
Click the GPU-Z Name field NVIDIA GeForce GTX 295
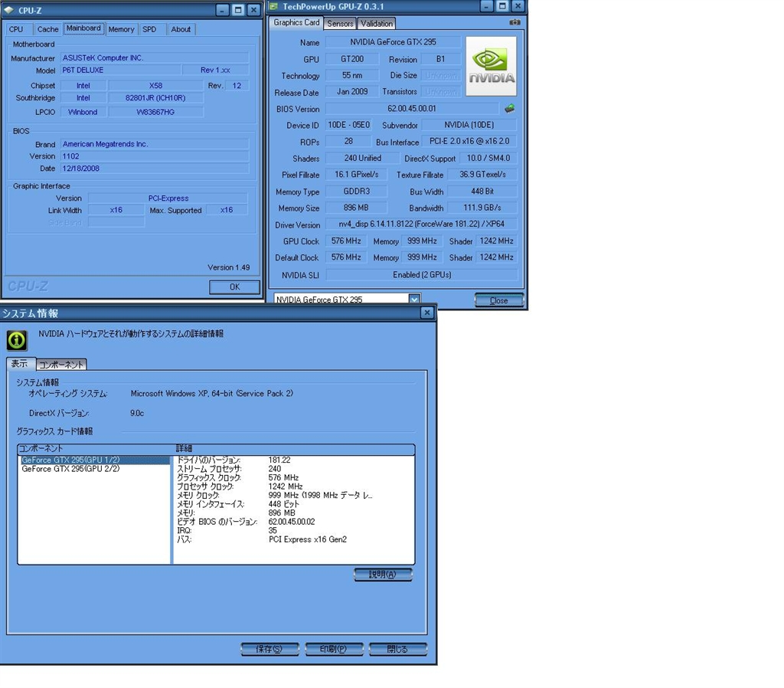tap(393, 42)
